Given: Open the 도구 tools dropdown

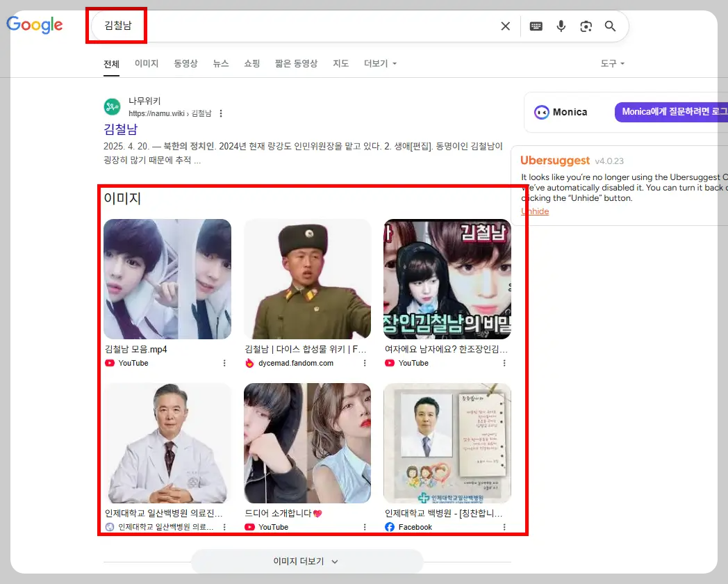Looking at the screenshot, I should point(611,63).
